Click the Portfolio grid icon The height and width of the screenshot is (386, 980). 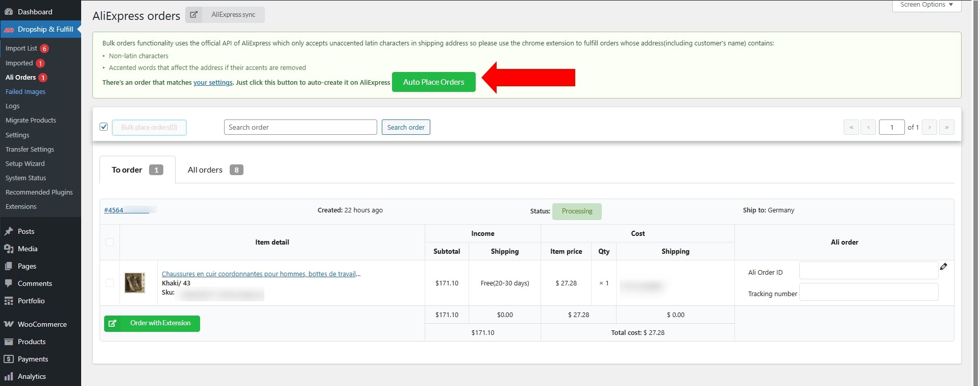pos(9,301)
